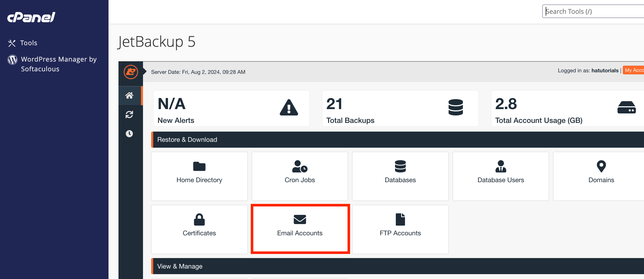Click the cPanel logo
The width and height of the screenshot is (644, 279).
31,17
